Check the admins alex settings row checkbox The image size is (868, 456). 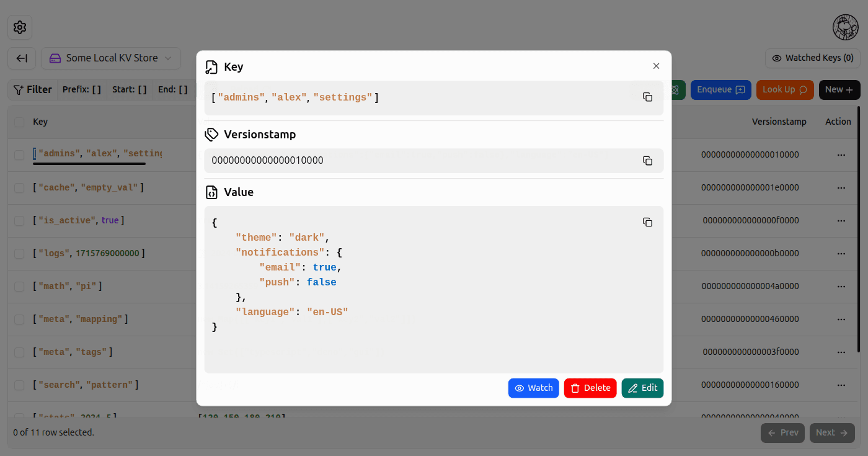(x=19, y=155)
